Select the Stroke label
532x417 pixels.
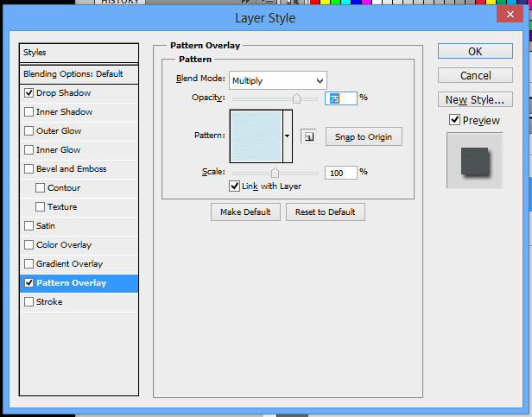pos(49,302)
